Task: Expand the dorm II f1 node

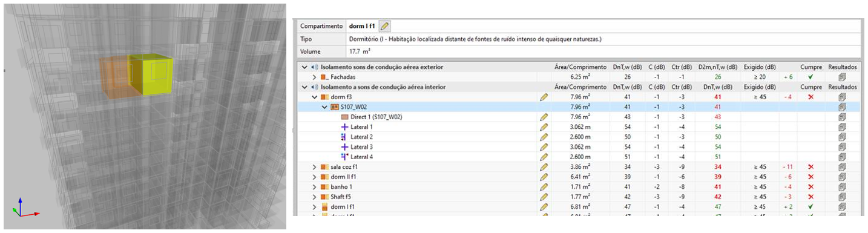Action: tap(315, 177)
